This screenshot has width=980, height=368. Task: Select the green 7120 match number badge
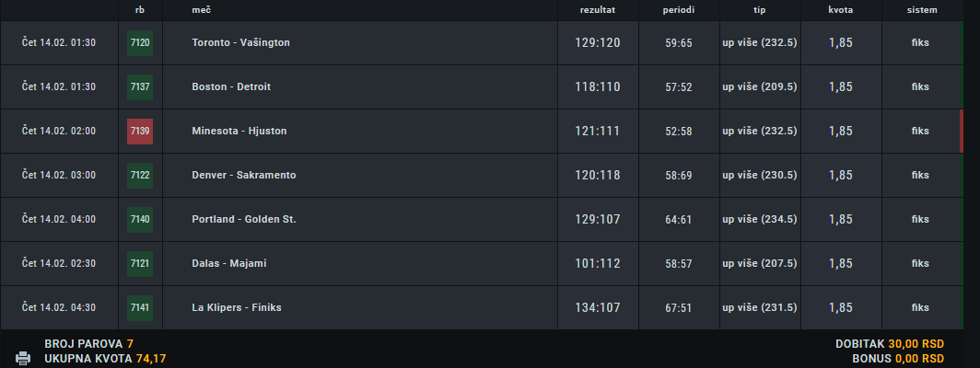[x=140, y=43]
